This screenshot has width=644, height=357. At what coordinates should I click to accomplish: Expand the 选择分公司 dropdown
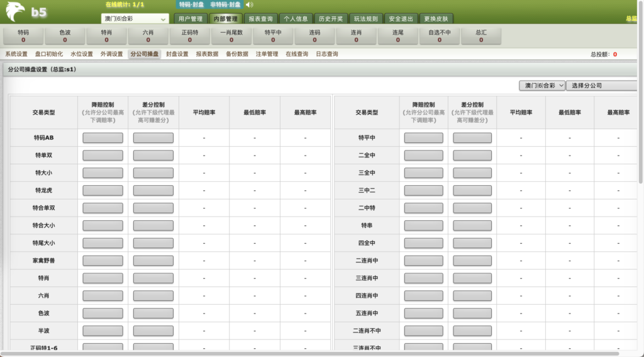pos(601,86)
